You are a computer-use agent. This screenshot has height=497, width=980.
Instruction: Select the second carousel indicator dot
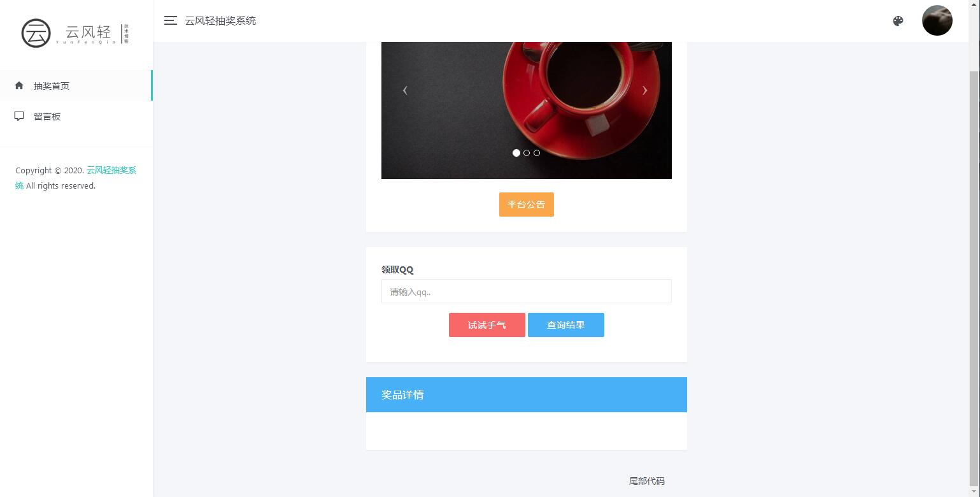point(527,153)
